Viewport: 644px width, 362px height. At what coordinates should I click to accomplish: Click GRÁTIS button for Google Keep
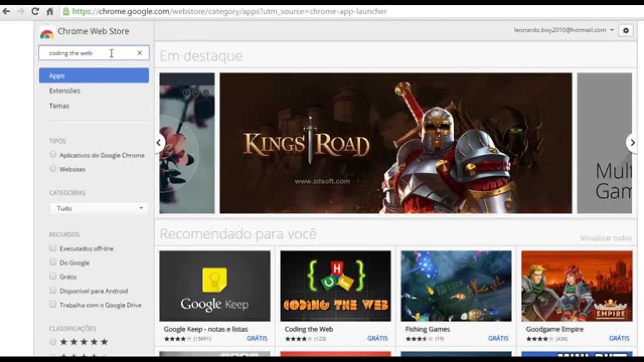pyautogui.click(x=257, y=338)
